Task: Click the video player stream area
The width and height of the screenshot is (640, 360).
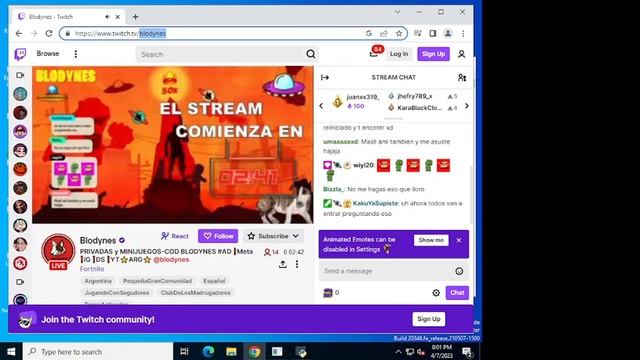Action: click(173, 145)
